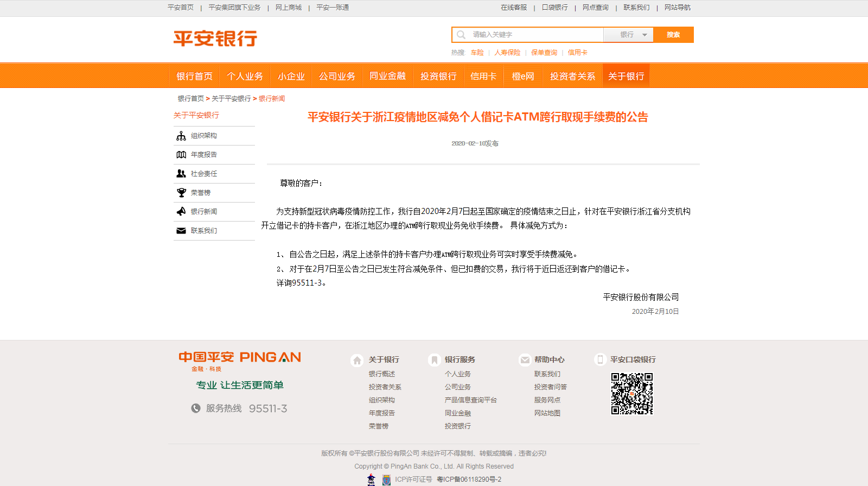Screen dimensions: 868x486
Task: Click the top bar 联系我们 link
Action: point(636,8)
